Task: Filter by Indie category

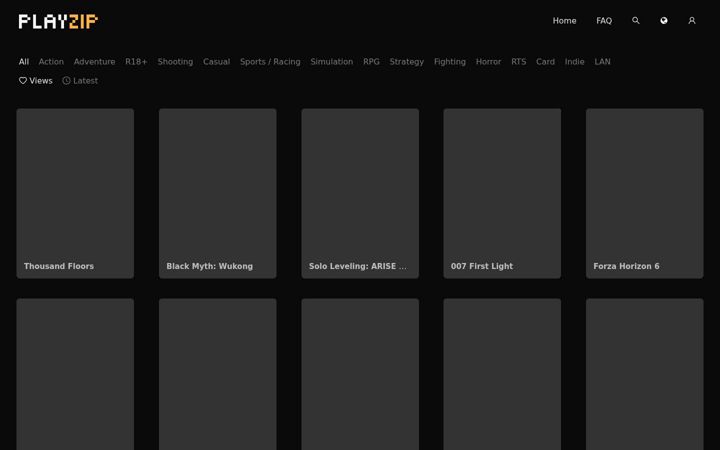Action: (574, 62)
